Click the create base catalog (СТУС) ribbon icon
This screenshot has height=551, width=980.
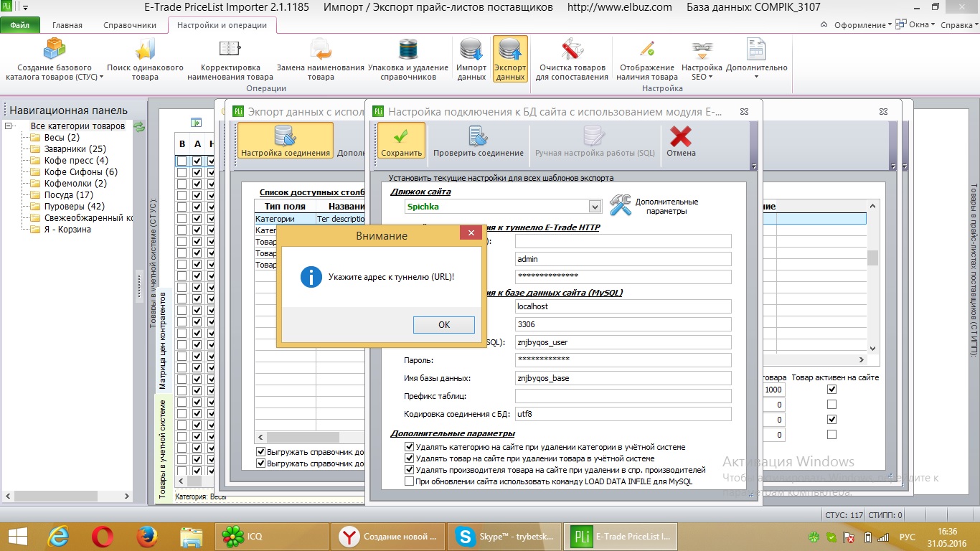pyautogui.click(x=55, y=49)
